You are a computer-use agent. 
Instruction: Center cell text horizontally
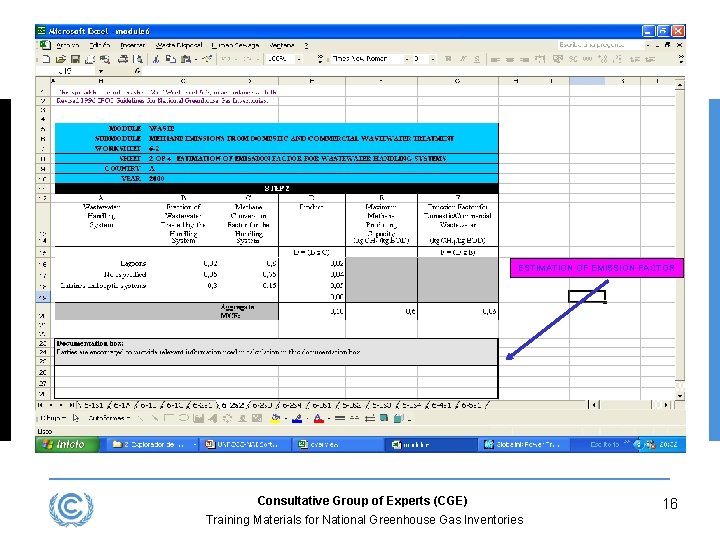[x=510, y=59]
